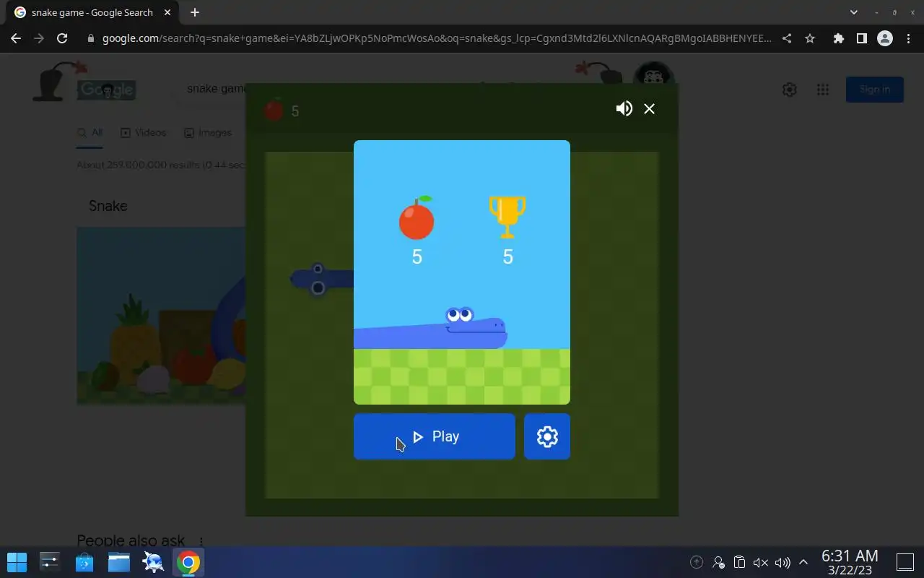Open Chrome extensions puzzle menu
The height and width of the screenshot is (578, 924).
click(838, 38)
